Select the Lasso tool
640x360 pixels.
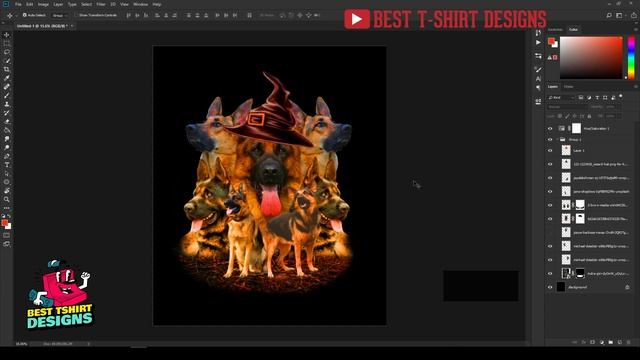pyautogui.click(x=7, y=52)
